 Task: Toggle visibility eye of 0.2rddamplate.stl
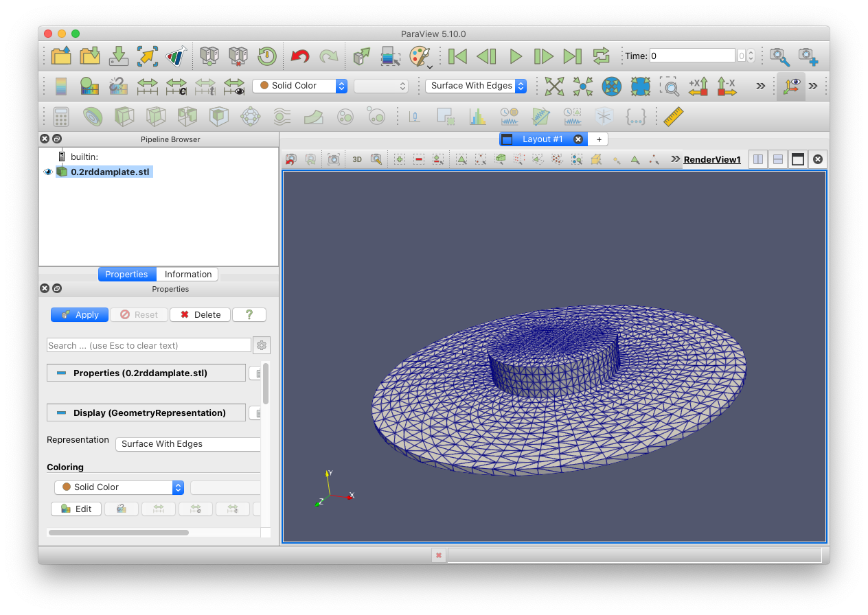48,172
